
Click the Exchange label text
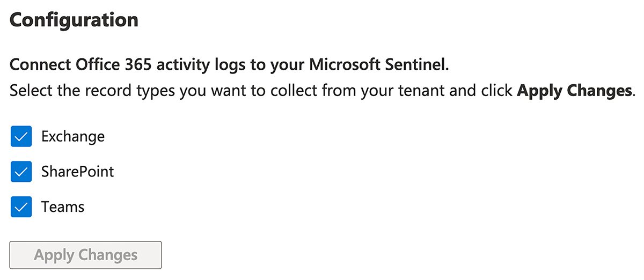pyautogui.click(x=73, y=137)
